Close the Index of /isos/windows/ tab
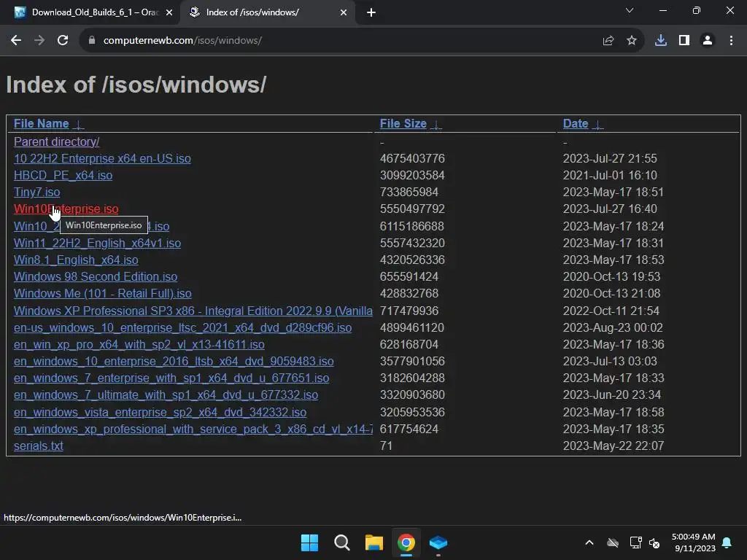Screen dimensions: 747x560 (344, 12)
